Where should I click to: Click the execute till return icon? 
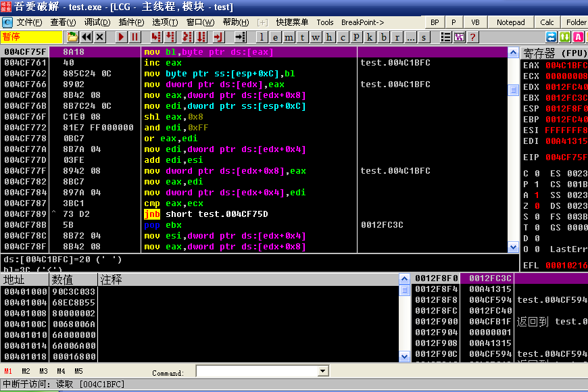click(218, 36)
